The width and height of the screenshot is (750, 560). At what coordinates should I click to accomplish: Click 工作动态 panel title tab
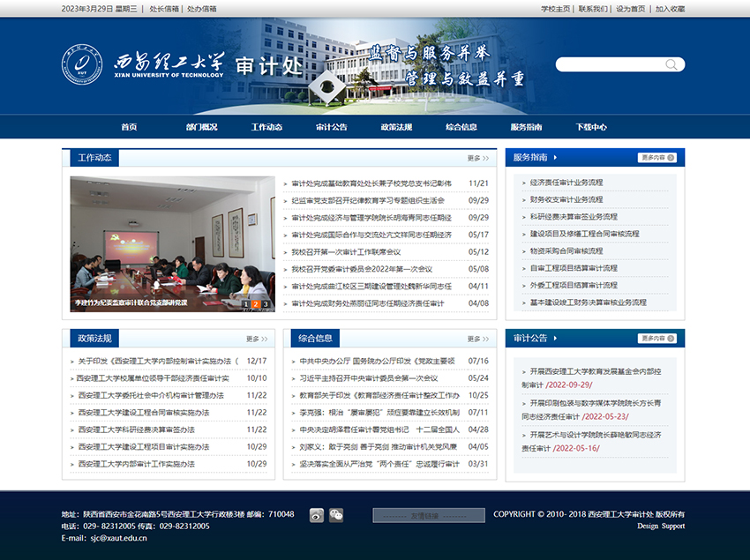click(94, 158)
